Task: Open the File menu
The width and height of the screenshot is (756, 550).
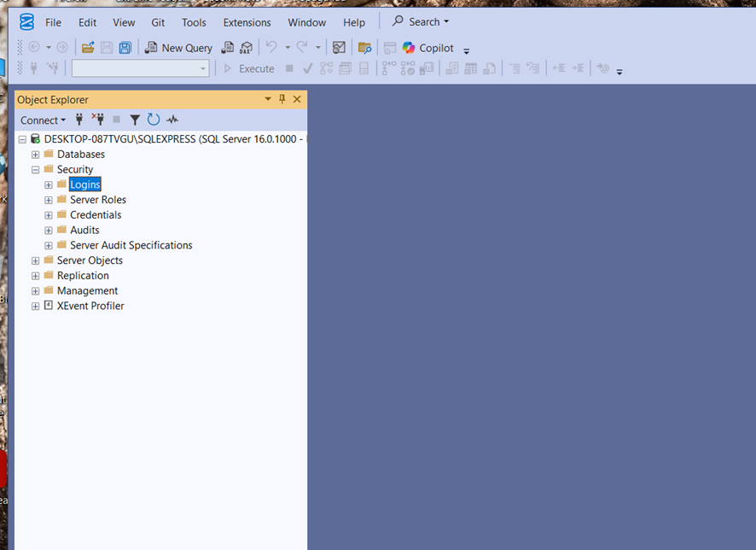Action: click(53, 23)
